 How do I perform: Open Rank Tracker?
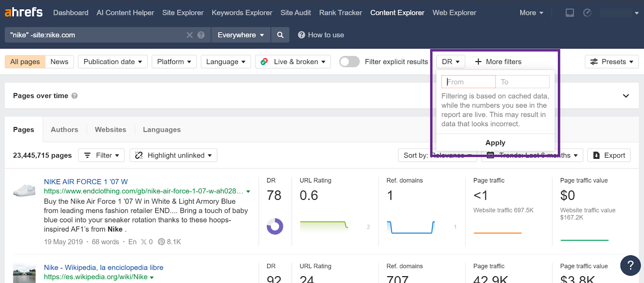click(x=341, y=13)
